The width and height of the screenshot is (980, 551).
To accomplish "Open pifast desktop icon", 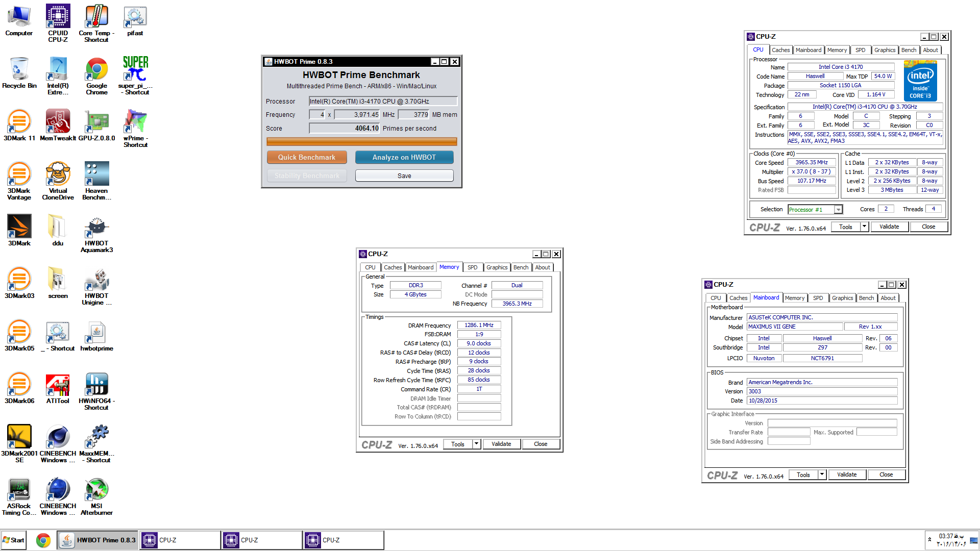I will coord(135,21).
